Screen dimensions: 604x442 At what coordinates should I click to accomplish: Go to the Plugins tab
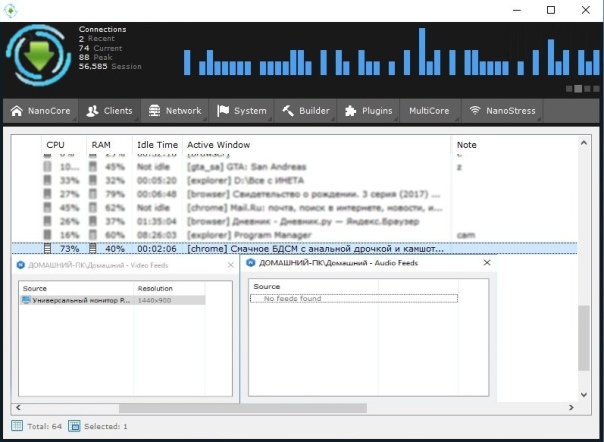[369, 111]
